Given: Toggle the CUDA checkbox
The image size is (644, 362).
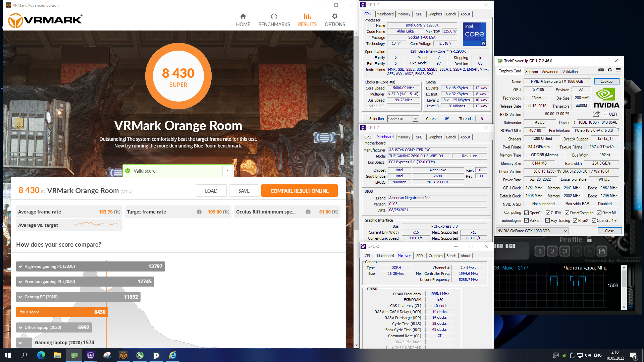Looking at the screenshot, I should pyautogui.click(x=548, y=213).
